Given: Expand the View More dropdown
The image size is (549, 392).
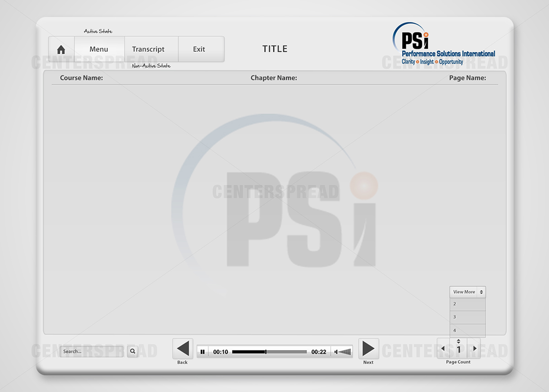Looking at the screenshot, I should (x=468, y=292).
